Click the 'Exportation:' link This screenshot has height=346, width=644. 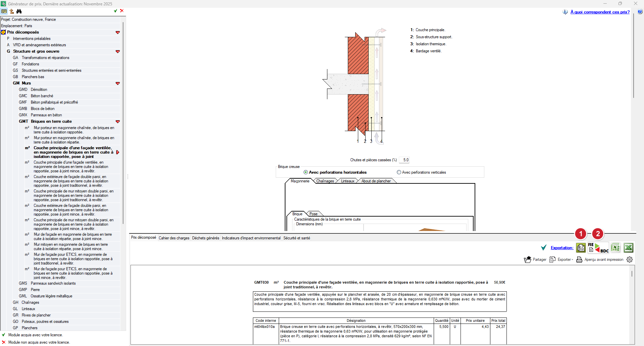point(562,248)
